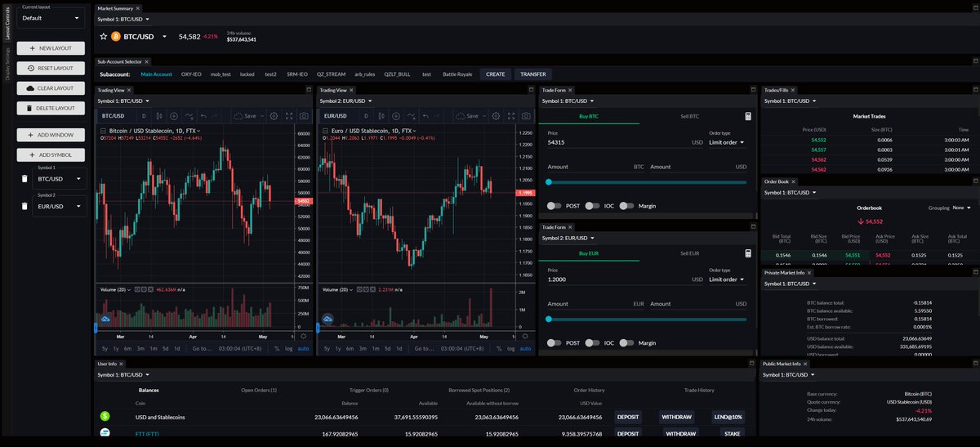Click CREATE subaccount button

(x=496, y=74)
